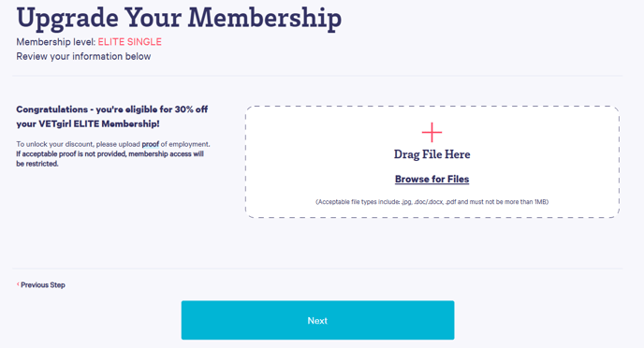Select the Drag File Here heading
644x348 pixels.
(x=432, y=154)
